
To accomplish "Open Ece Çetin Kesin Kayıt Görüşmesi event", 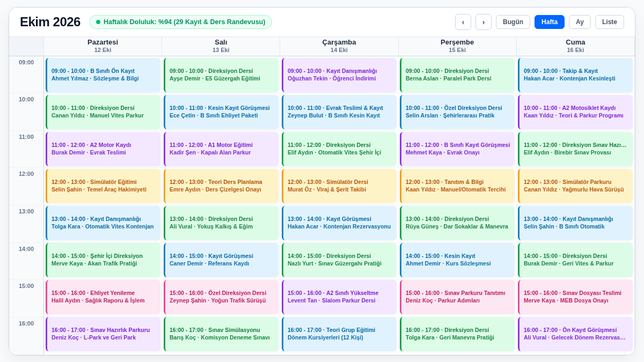I will click(x=221, y=112).
